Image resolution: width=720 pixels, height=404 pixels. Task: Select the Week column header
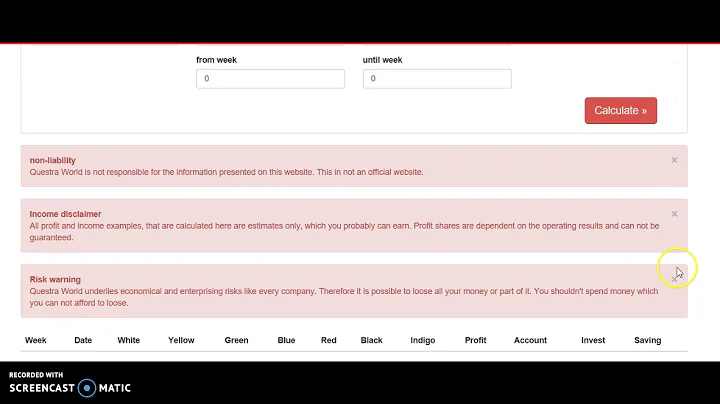35,340
